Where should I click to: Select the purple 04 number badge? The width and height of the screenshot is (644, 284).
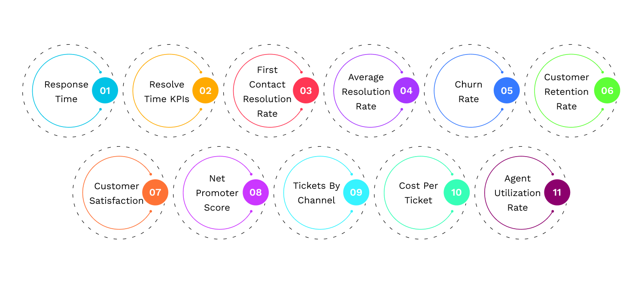[407, 91]
